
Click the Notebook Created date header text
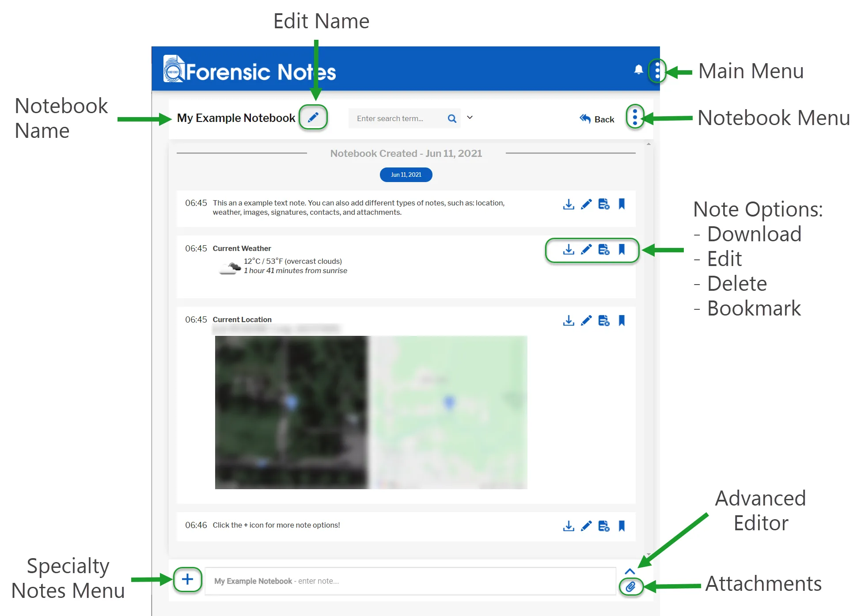coord(406,153)
